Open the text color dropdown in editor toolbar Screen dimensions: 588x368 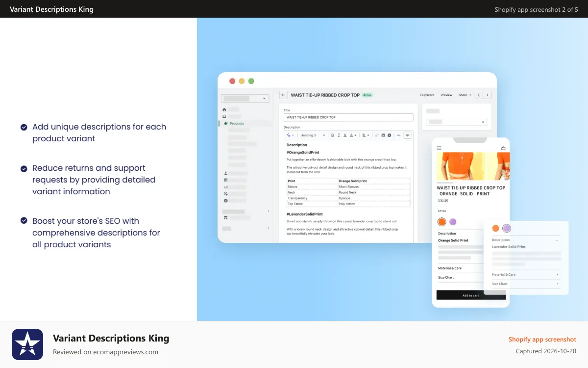[x=353, y=135]
